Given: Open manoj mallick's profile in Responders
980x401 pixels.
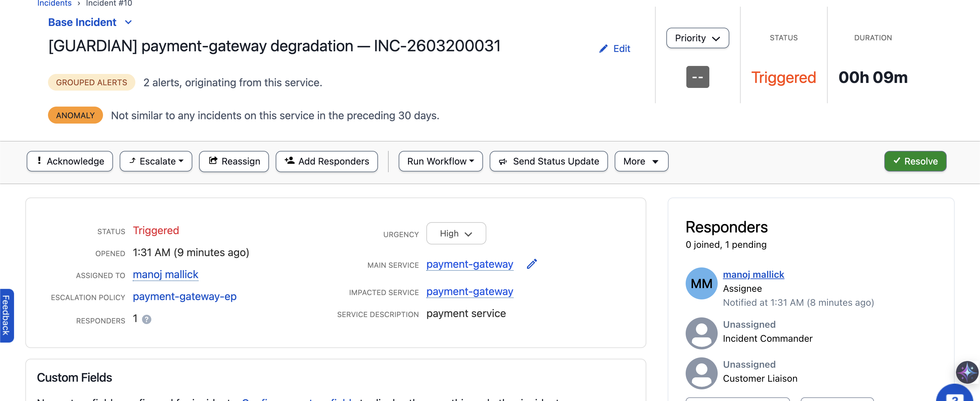Looking at the screenshot, I should [753, 274].
